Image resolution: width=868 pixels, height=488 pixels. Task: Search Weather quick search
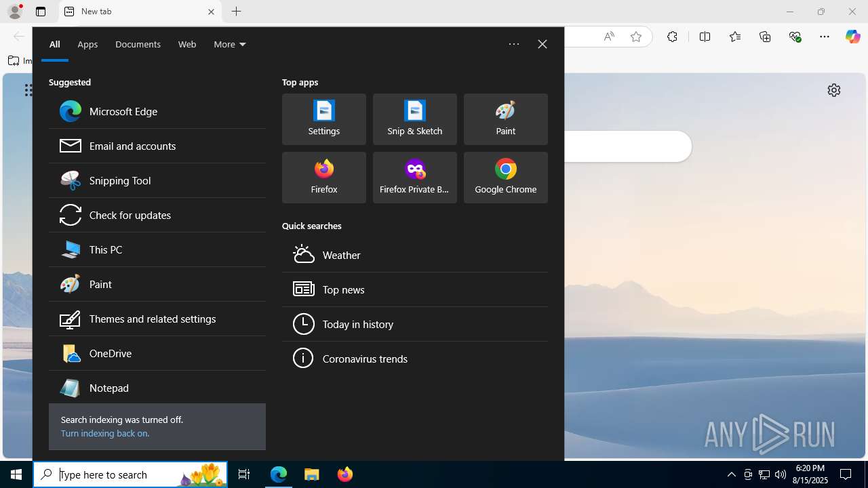pos(415,255)
